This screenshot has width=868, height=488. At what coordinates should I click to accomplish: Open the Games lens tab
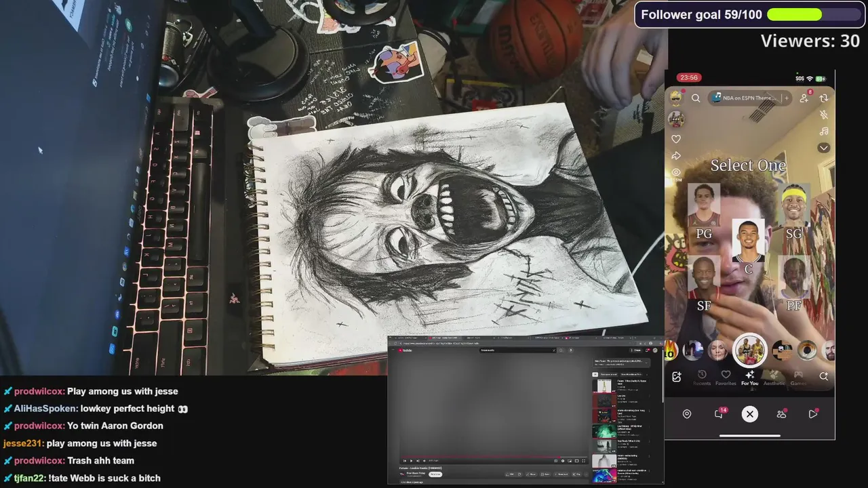[x=799, y=378]
